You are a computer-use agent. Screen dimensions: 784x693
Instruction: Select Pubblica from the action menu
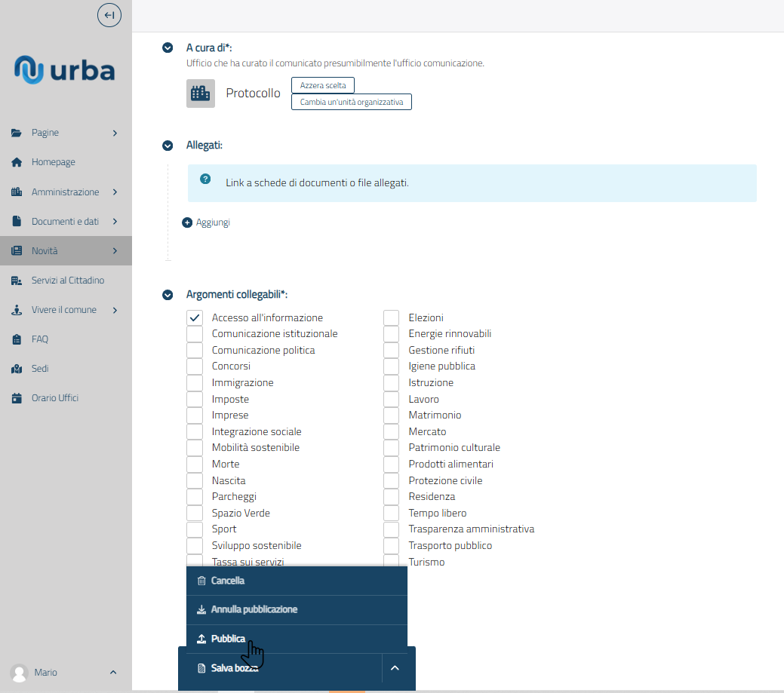click(x=228, y=639)
